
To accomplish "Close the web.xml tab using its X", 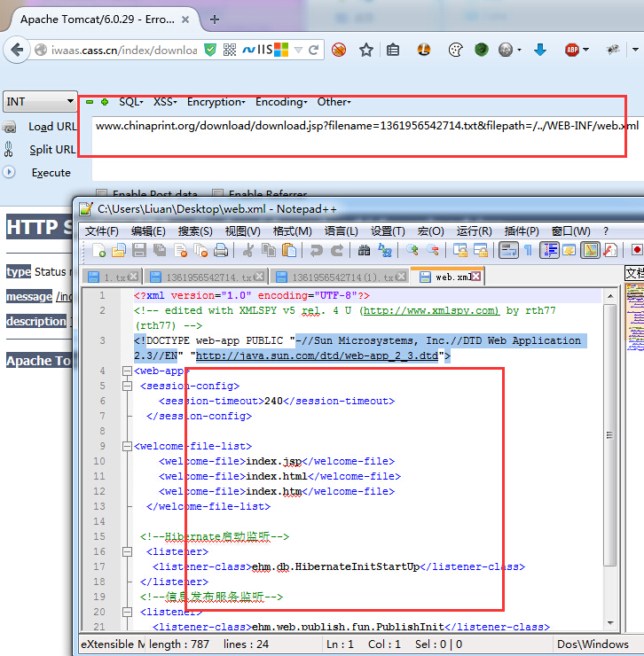I will click(x=476, y=277).
